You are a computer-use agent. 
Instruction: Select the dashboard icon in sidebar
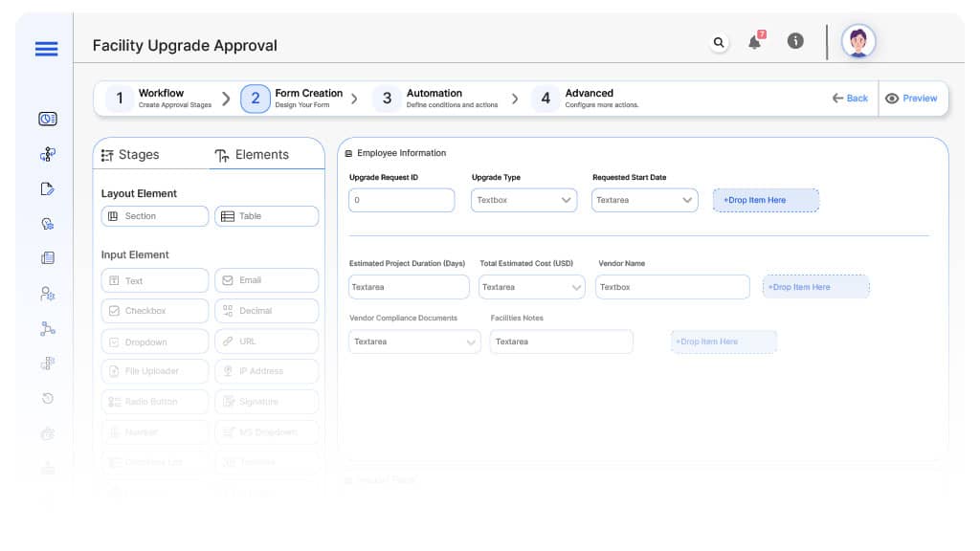point(47,119)
